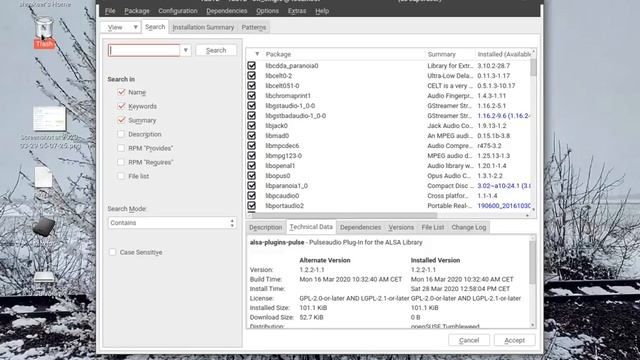The height and width of the screenshot is (360, 640).
Task: Toggle the libchromaprint1 package status checkbox
Action: point(251,96)
